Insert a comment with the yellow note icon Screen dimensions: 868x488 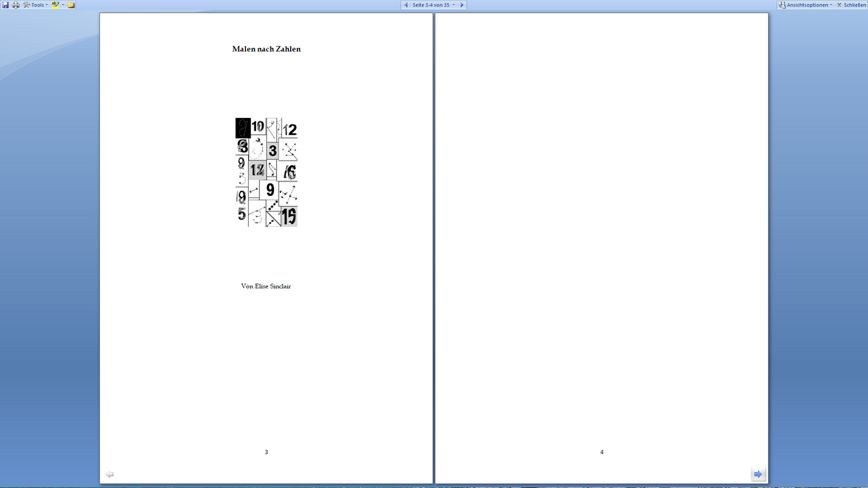pos(72,5)
